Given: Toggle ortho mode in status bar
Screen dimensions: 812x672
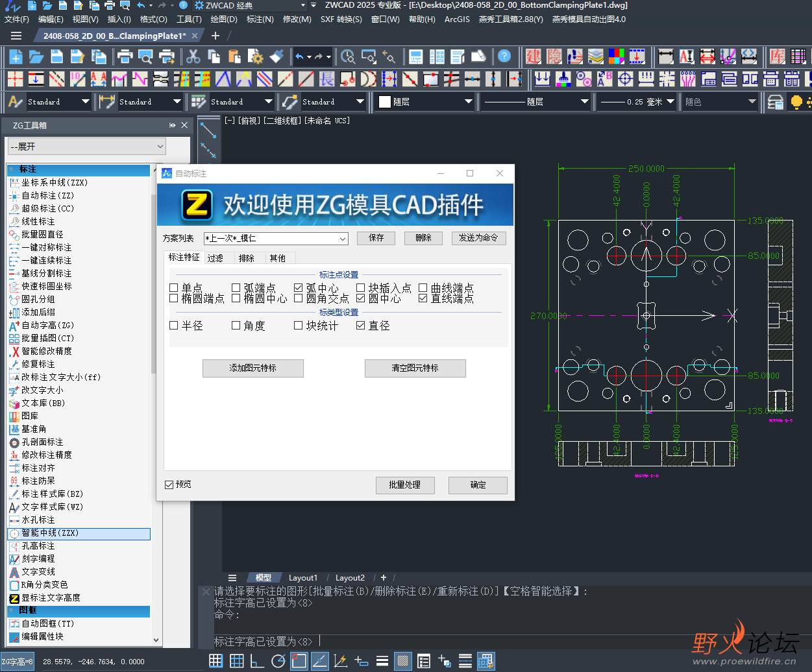Looking at the screenshot, I should (258, 661).
